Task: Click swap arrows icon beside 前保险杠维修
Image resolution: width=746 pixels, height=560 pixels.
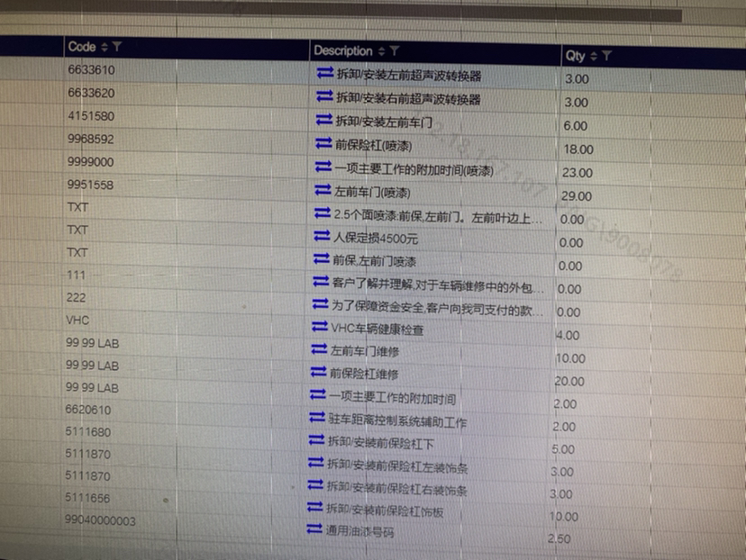Action: [318, 371]
